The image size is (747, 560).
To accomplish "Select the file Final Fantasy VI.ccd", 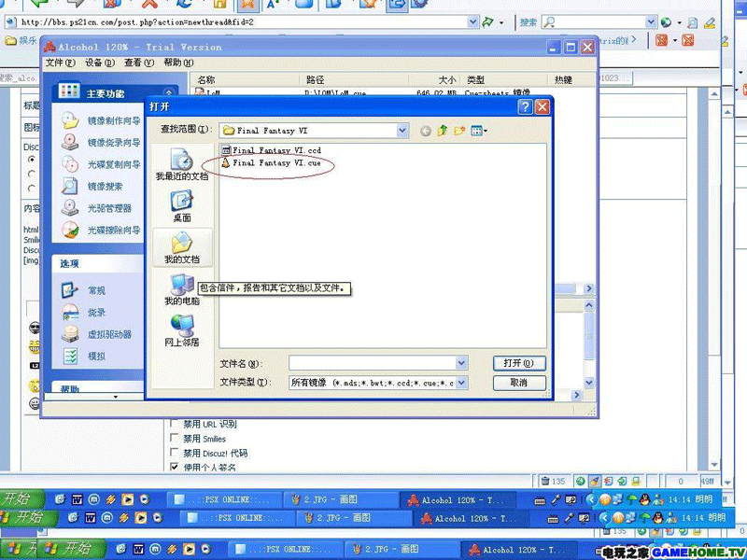I will (272, 150).
